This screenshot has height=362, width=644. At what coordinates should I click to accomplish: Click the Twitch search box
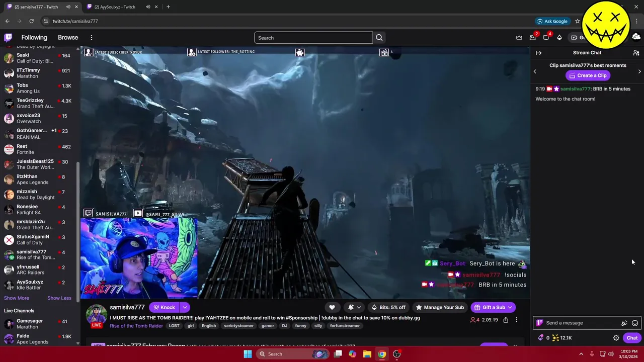tap(313, 38)
